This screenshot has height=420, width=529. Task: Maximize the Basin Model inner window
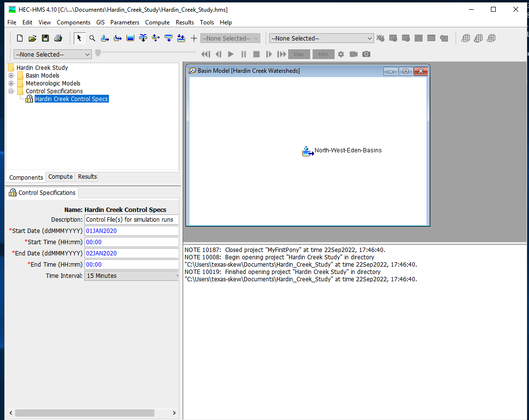[405, 71]
